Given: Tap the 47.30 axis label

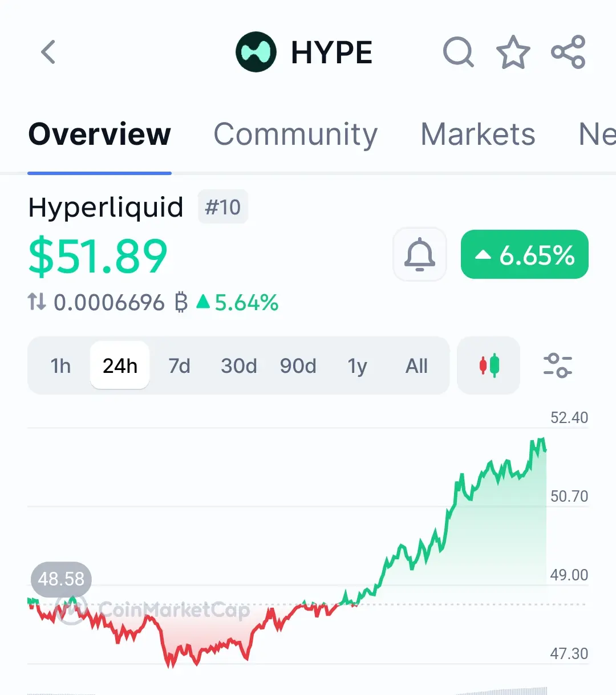Looking at the screenshot, I should pos(569,653).
